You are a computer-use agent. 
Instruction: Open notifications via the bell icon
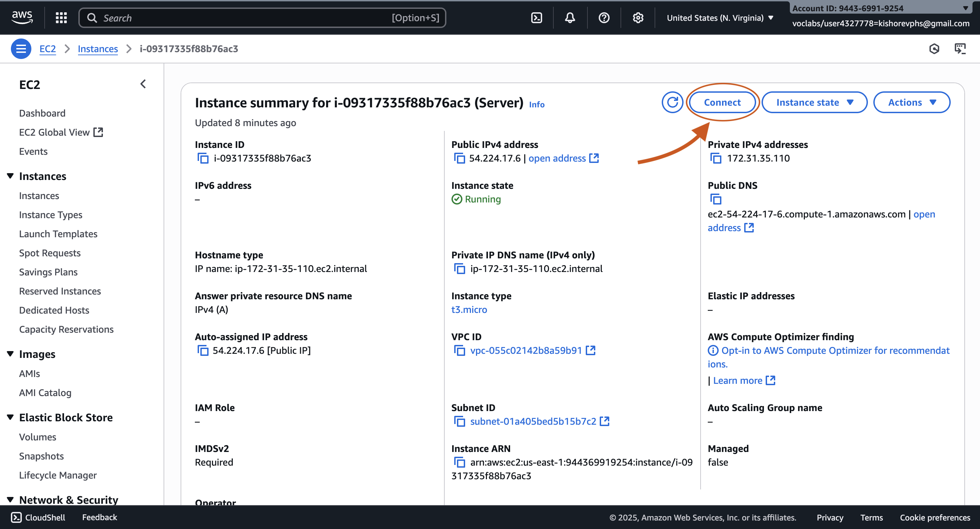pyautogui.click(x=569, y=17)
